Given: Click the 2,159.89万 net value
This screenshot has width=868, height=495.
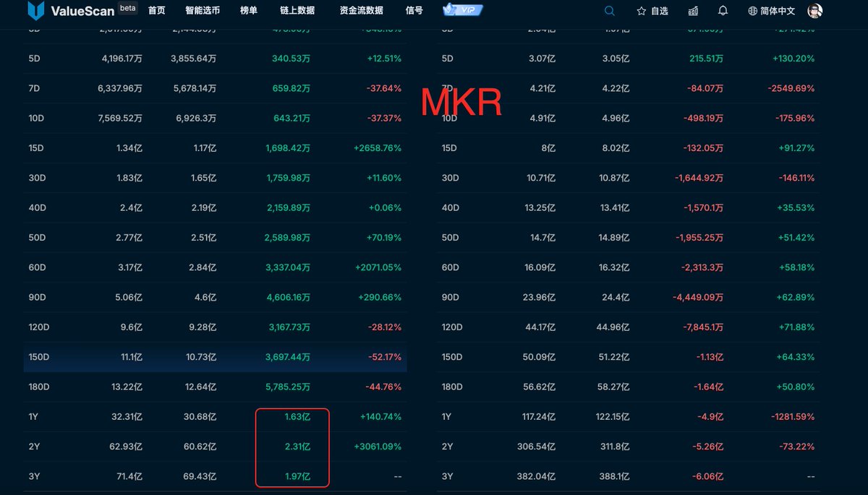Looking at the screenshot, I should click(289, 207).
